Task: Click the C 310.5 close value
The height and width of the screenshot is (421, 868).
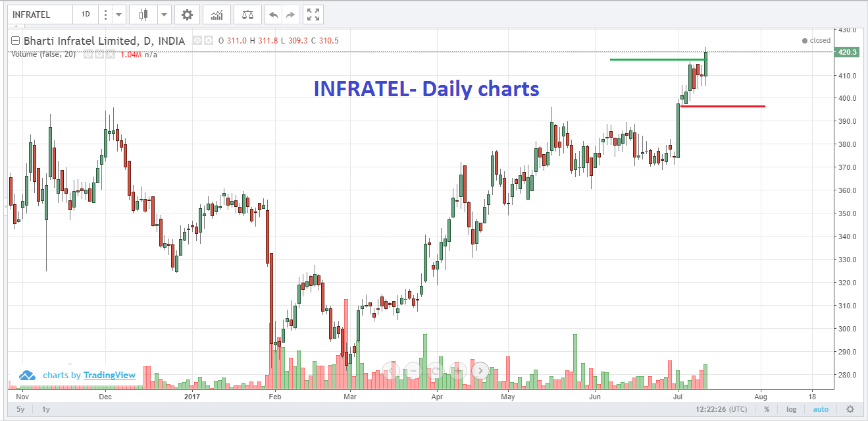Action: click(324, 40)
